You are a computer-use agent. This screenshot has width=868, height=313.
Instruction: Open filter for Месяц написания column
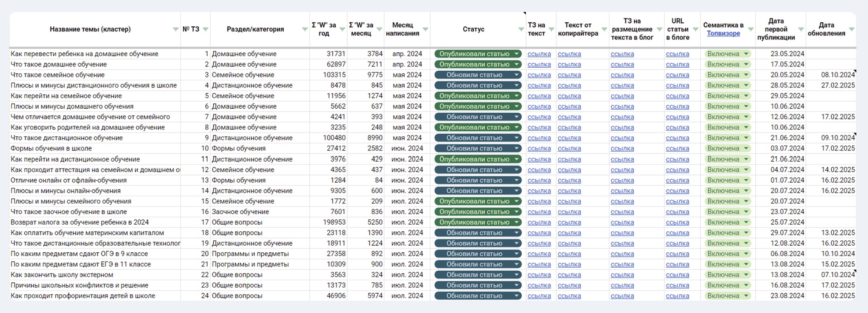coord(425,29)
